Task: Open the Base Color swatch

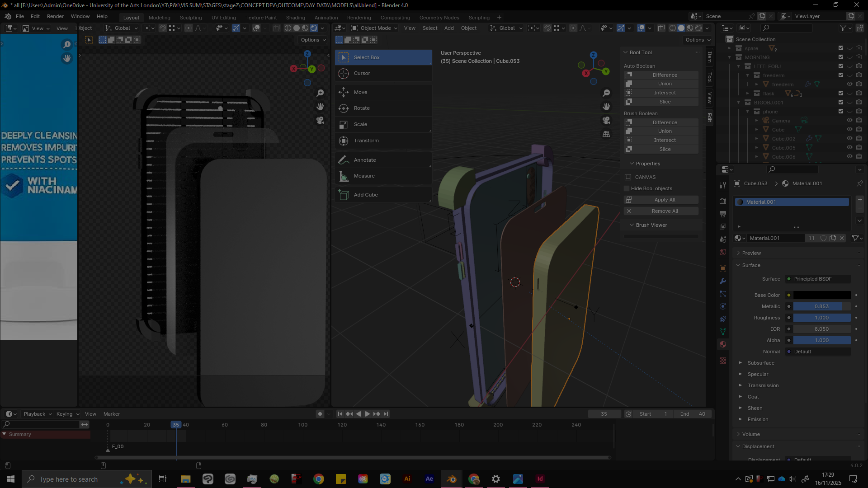Action: point(822,295)
